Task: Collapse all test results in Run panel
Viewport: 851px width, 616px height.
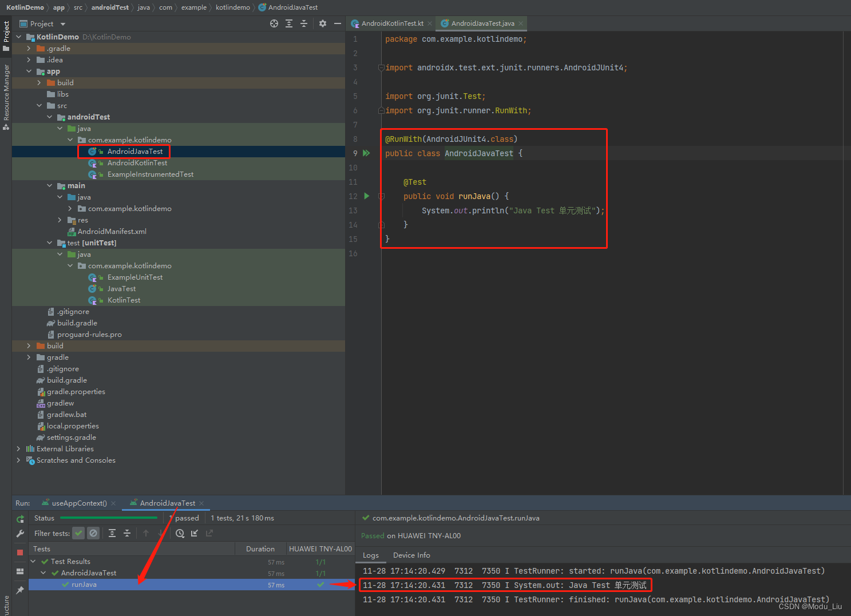Action: click(127, 533)
